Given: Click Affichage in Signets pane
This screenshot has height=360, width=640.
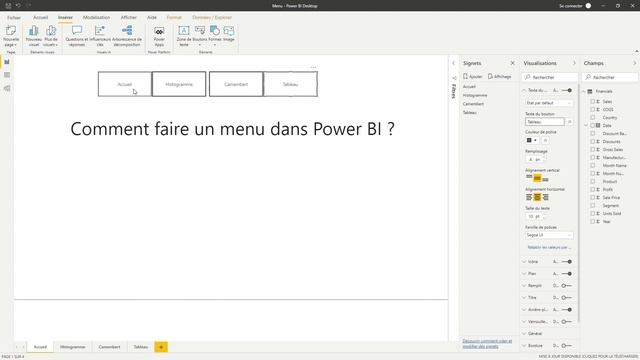Looking at the screenshot, I should (500, 76).
